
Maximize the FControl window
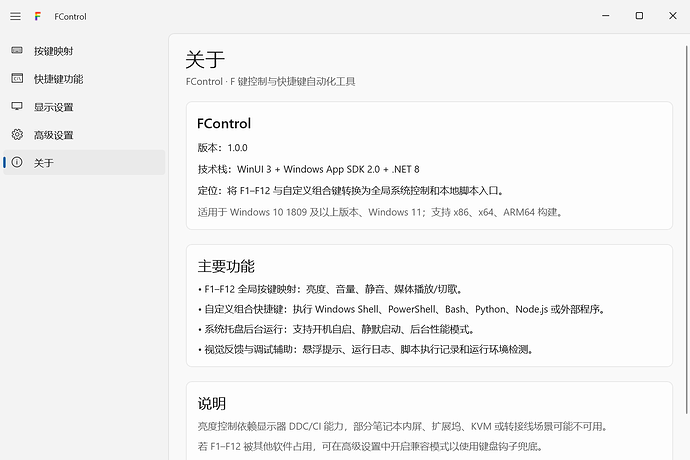click(639, 16)
